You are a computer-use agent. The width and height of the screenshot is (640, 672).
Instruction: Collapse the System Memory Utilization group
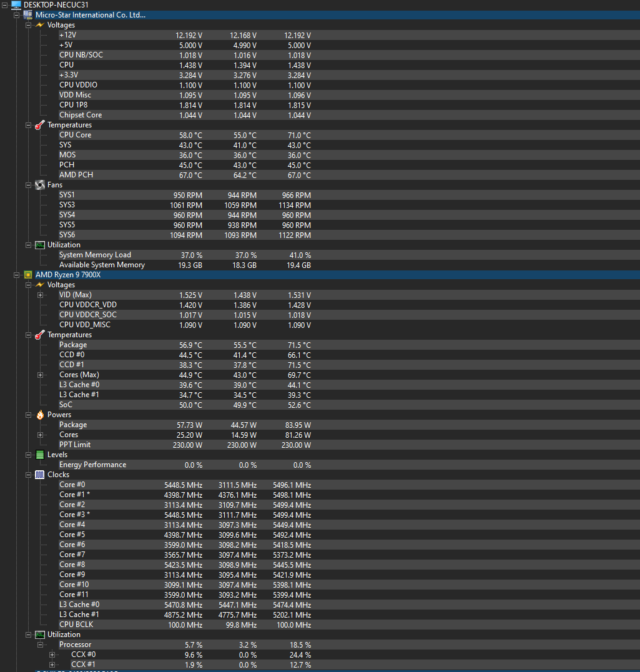pyautogui.click(x=28, y=245)
